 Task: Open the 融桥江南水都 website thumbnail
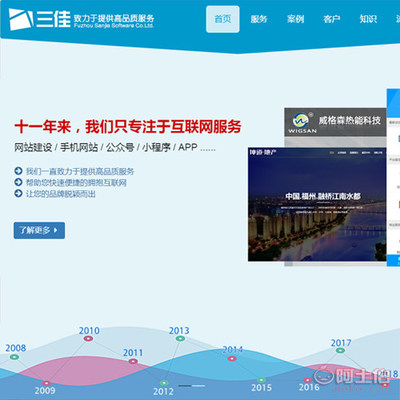pyautogui.click(x=317, y=204)
